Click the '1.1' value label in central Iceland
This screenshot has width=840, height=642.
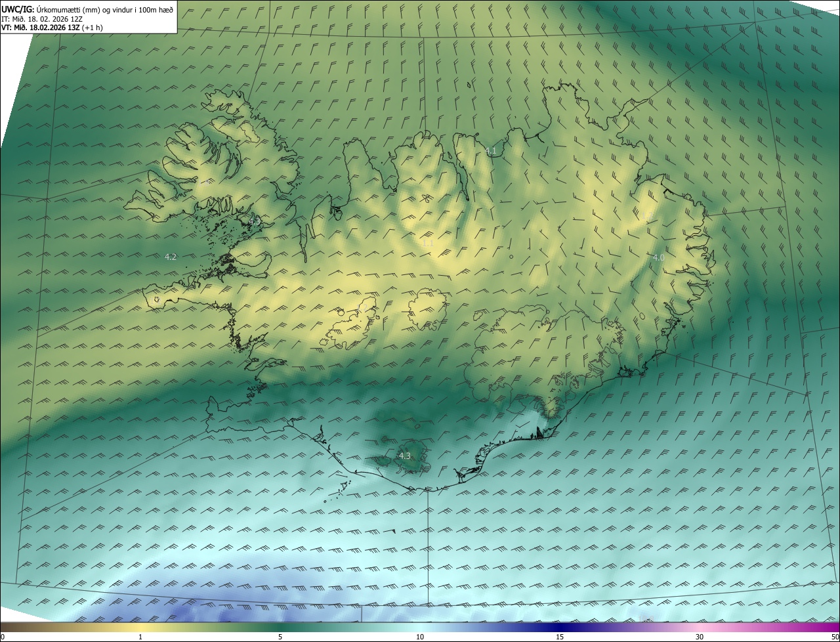(428, 243)
